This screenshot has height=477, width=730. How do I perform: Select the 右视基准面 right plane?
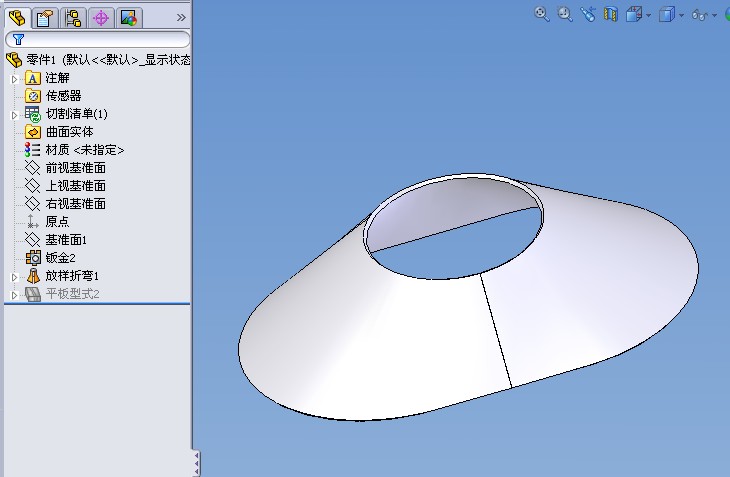tap(65, 204)
